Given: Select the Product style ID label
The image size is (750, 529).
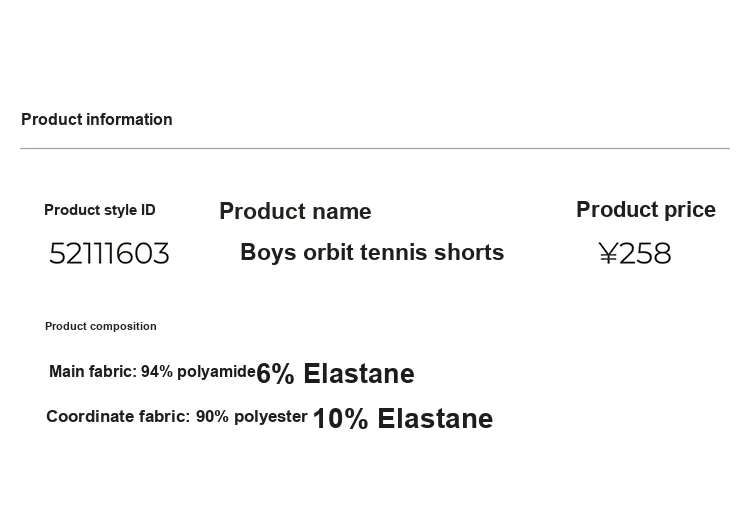Looking at the screenshot, I should 99,210.
